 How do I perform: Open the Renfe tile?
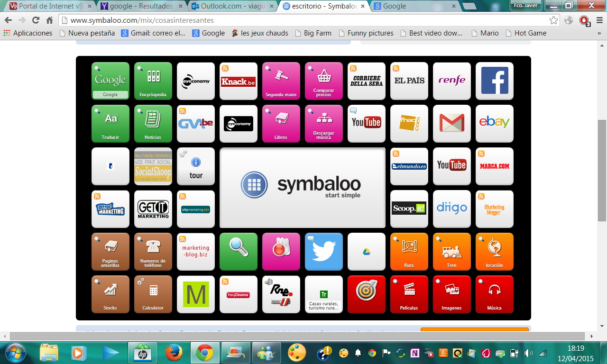(x=451, y=81)
